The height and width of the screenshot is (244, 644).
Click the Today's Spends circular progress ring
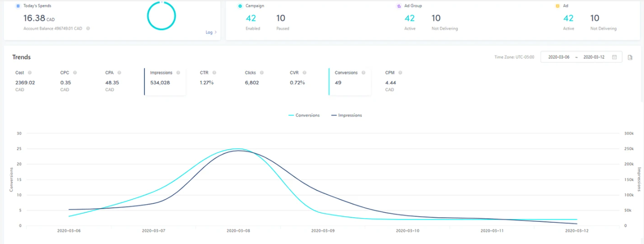[x=161, y=15]
